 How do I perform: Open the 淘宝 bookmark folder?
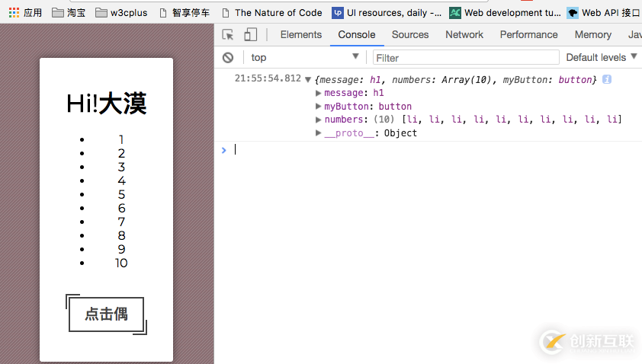69,13
